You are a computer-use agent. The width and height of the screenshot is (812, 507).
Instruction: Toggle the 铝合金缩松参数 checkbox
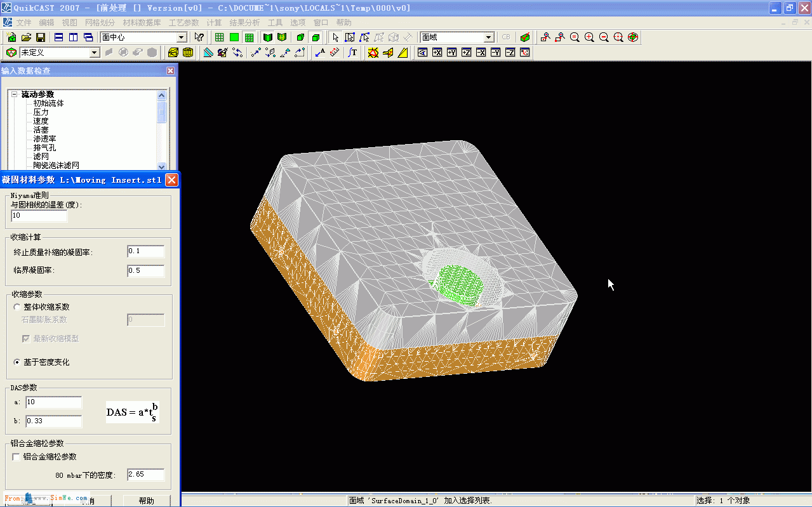(x=17, y=457)
